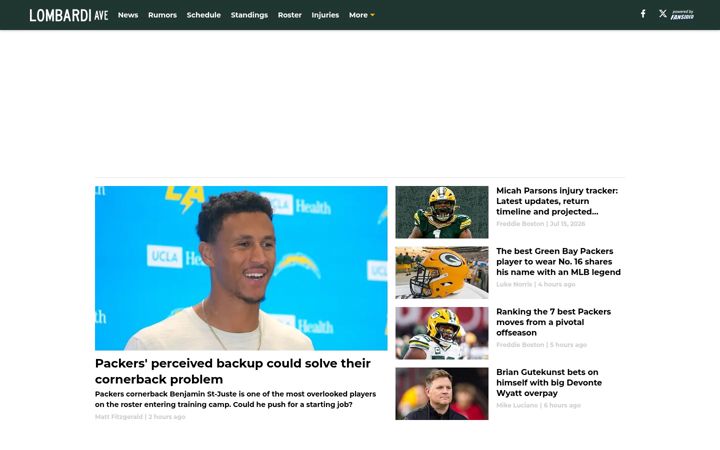Click the Lombardi Ave site logo
720x450 pixels.
click(x=69, y=15)
